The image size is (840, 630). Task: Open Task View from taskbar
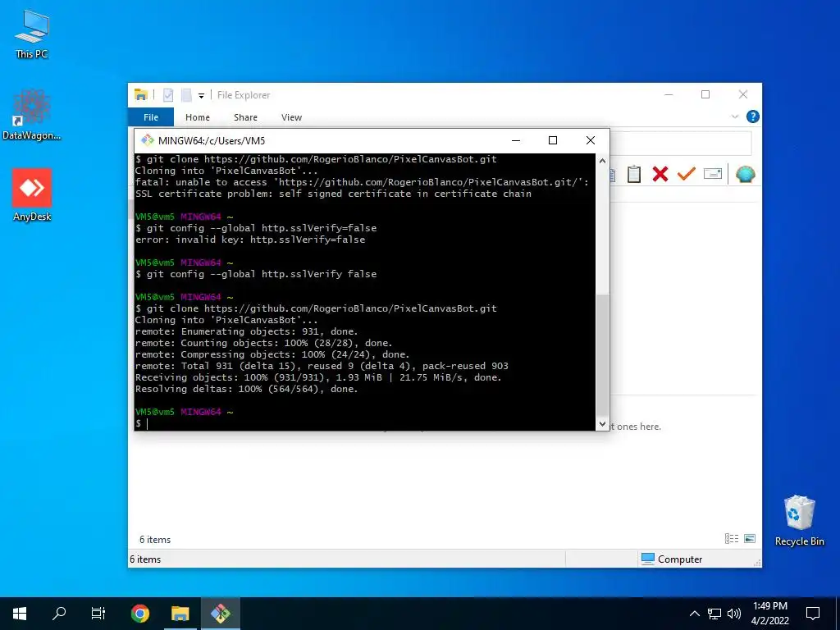coord(98,614)
